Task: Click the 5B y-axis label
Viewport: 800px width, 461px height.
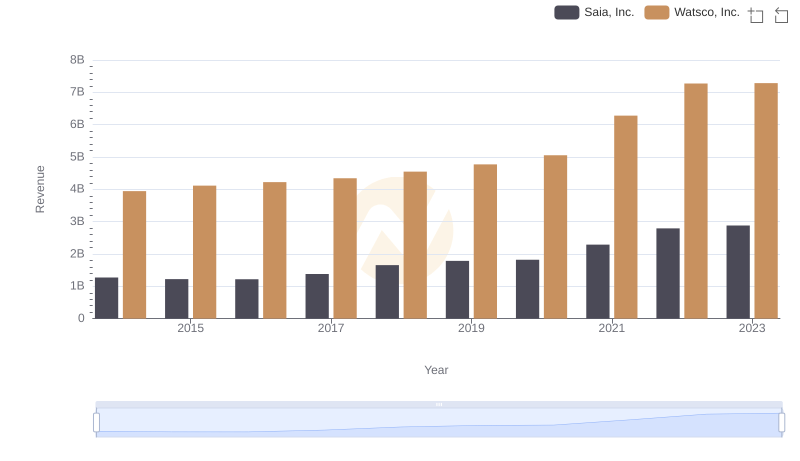Action: tap(77, 157)
